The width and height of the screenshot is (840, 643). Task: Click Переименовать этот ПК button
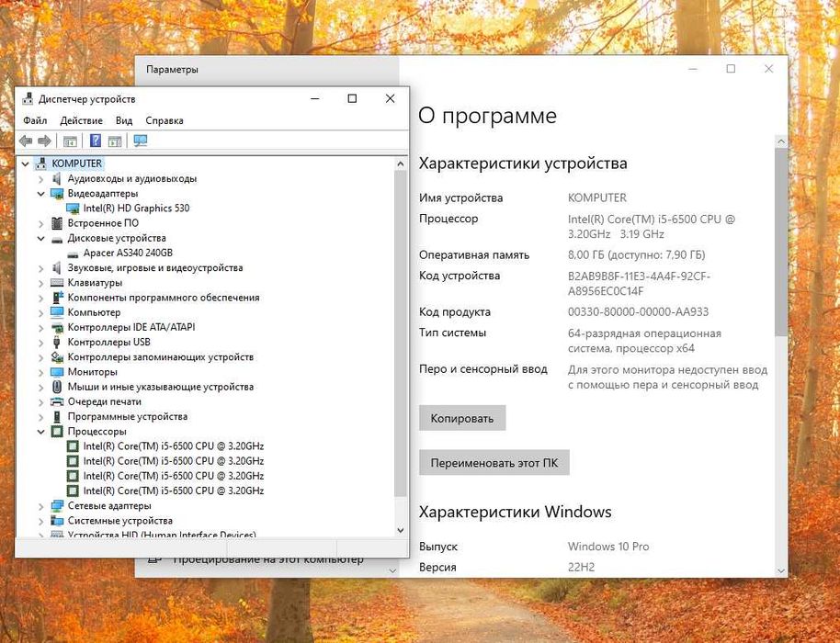tap(494, 463)
